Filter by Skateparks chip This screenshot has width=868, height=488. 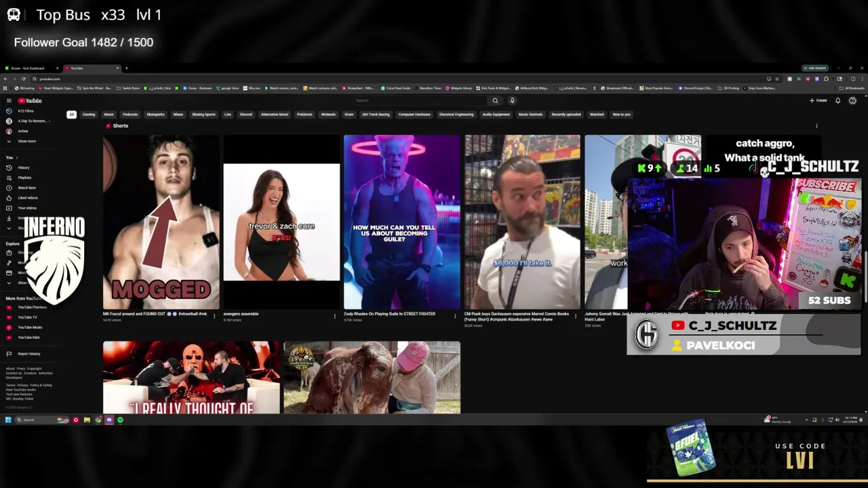156,115
